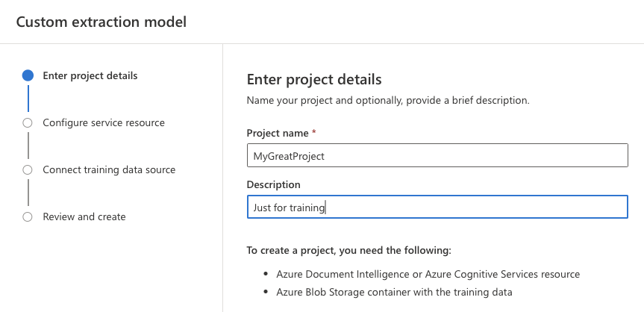The height and width of the screenshot is (312, 644).
Task: Click the blue filled step circle for project details
Action: click(x=28, y=75)
